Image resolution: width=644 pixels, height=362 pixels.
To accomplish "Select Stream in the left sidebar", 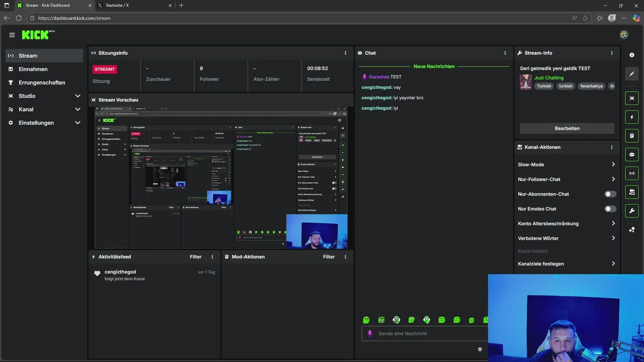I will click(44, 56).
